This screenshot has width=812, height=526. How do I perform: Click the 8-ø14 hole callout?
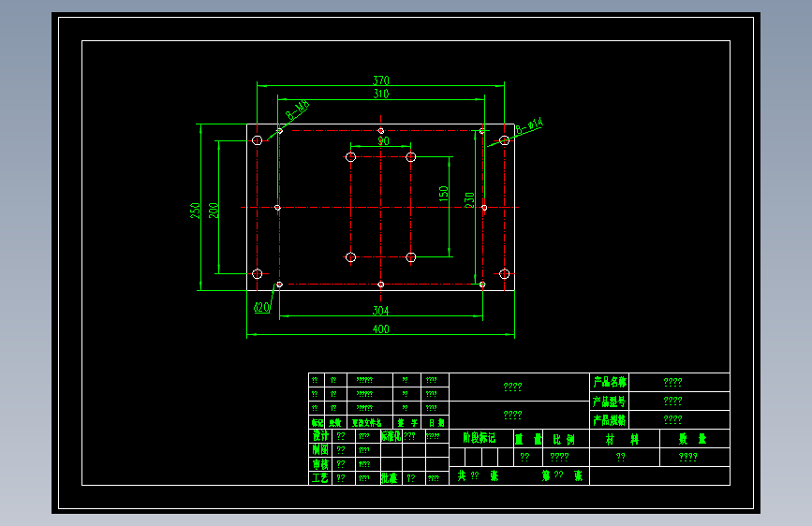[529, 125]
